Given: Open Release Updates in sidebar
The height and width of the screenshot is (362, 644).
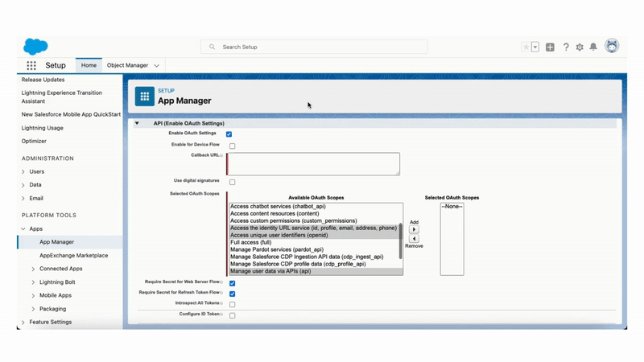Looking at the screenshot, I should (43, 80).
